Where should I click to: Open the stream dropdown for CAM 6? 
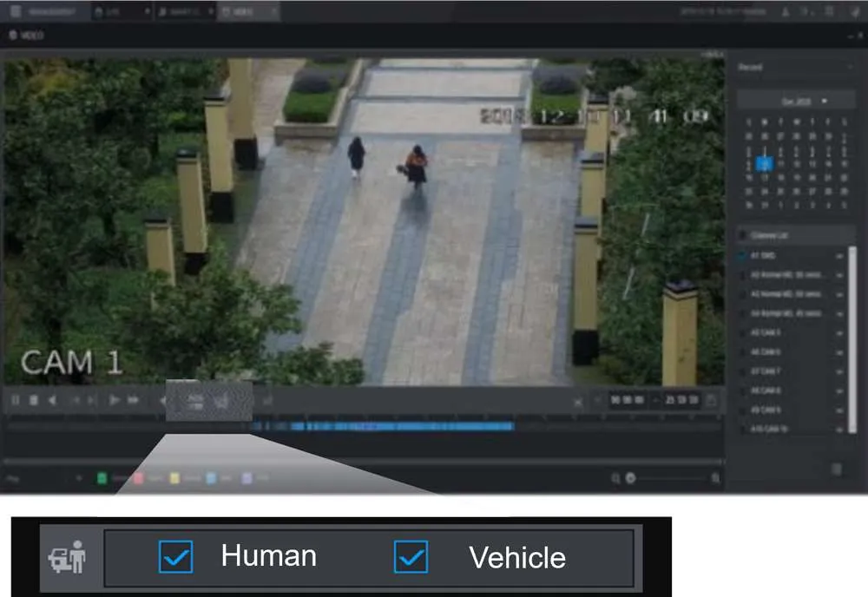click(839, 352)
